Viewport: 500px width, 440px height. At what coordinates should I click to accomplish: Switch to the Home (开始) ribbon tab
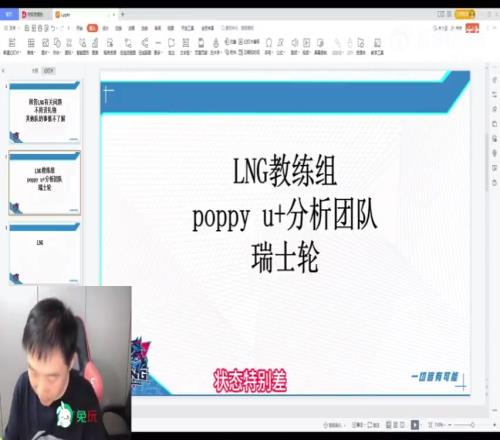tap(79, 28)
